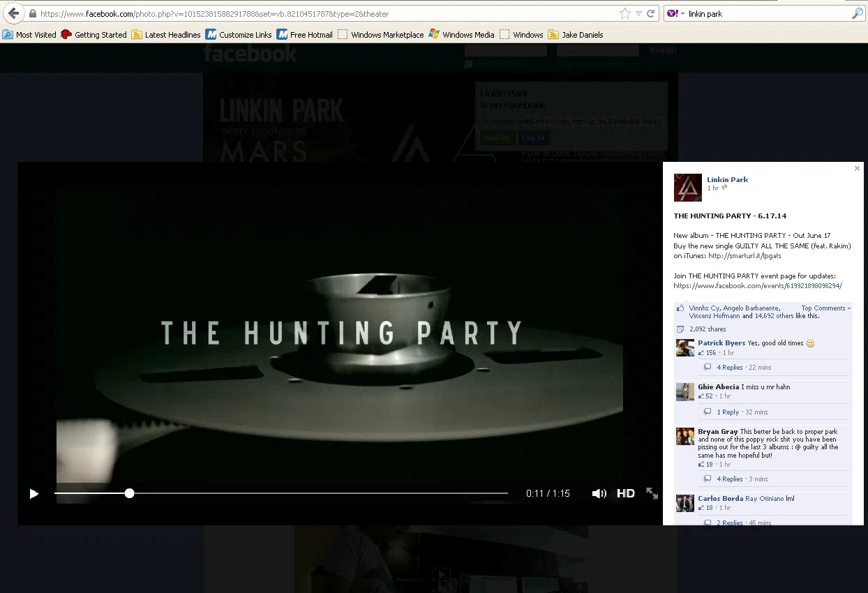Viewport: 868px width, 593px height.
Task: Expand 4 Replies under Bryan Gray comment
Action: pyautogui.click(x=730, y=479)
